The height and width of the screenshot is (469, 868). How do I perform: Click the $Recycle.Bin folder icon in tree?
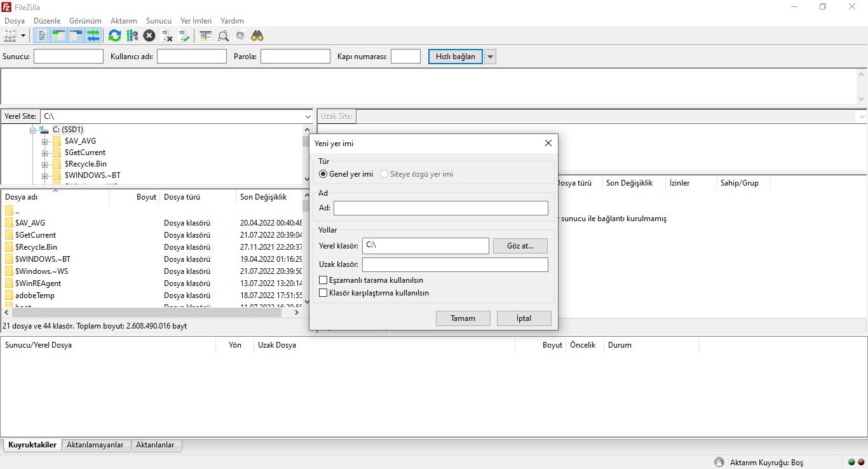tap(57, 164)
